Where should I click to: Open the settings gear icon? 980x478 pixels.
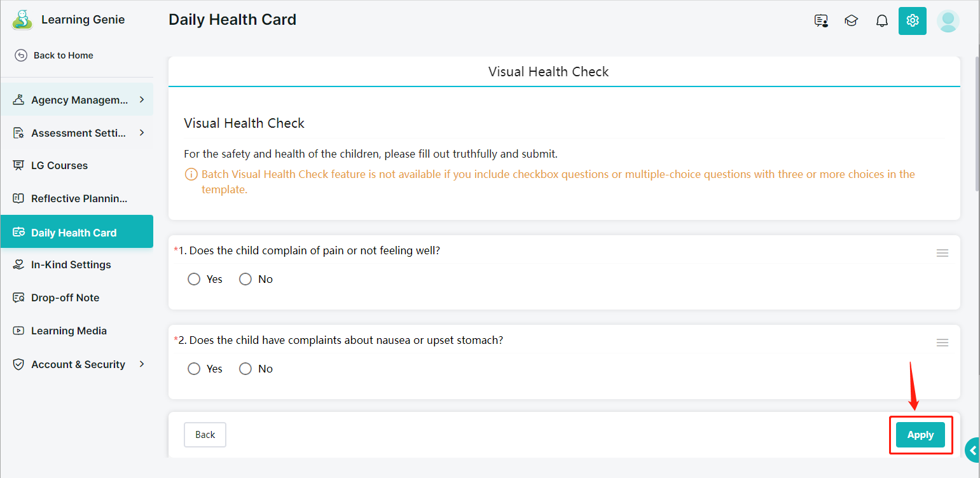click(x=912, y=21)
